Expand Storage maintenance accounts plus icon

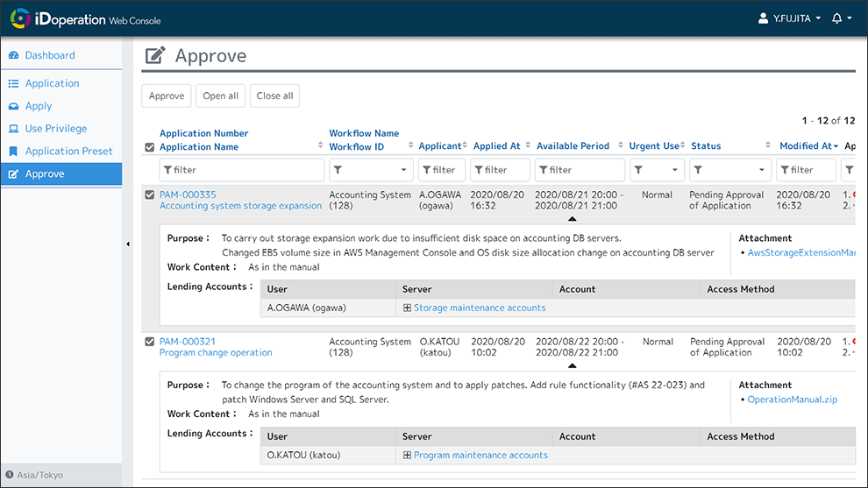(407, 308)
